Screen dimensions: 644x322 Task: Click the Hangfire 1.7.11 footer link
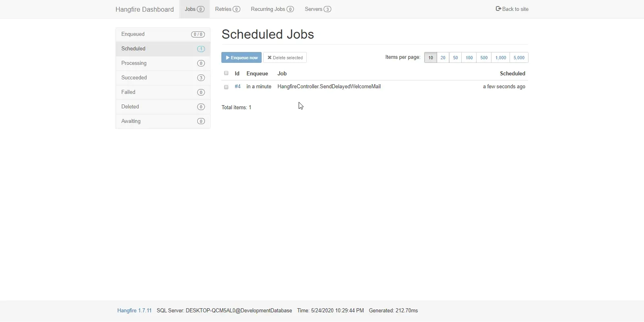134,311
